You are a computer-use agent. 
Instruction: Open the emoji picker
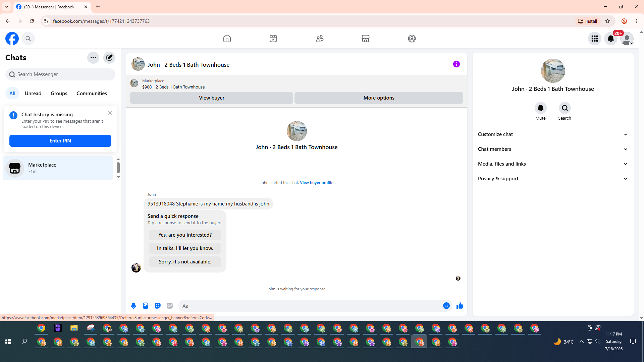pos(446,306)
